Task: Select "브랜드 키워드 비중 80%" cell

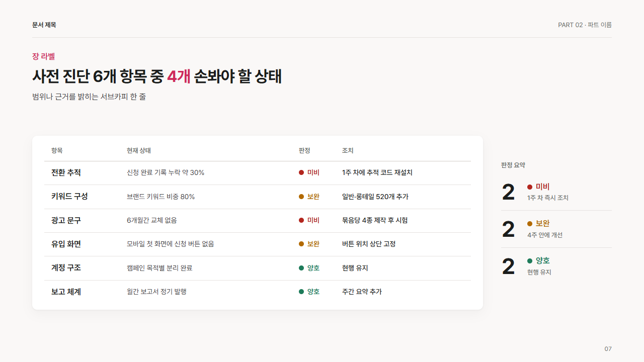Action: click(160, 197)
